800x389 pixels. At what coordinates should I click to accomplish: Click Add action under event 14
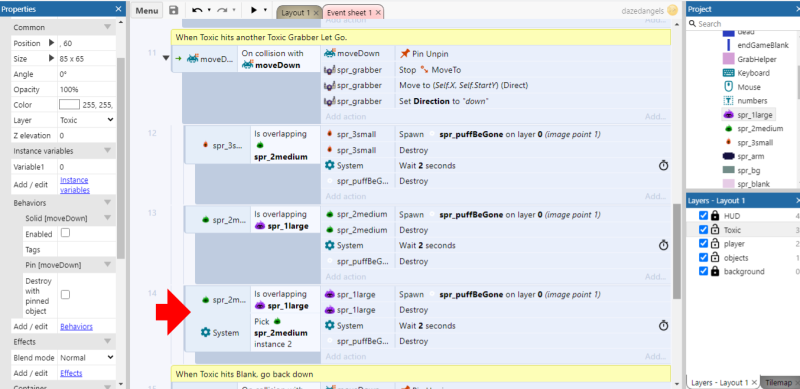346,356
